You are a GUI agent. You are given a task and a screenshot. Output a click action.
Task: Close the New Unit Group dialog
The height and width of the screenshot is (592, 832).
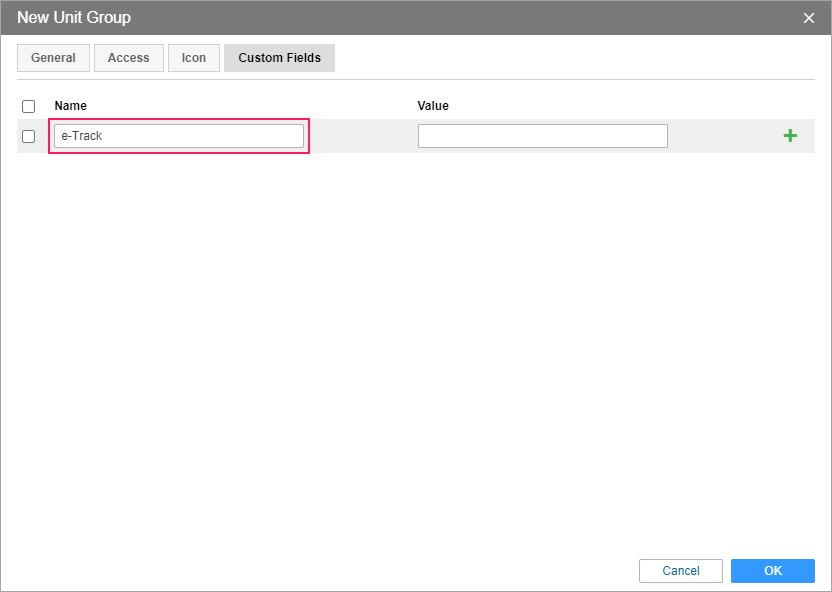point(809,18)
